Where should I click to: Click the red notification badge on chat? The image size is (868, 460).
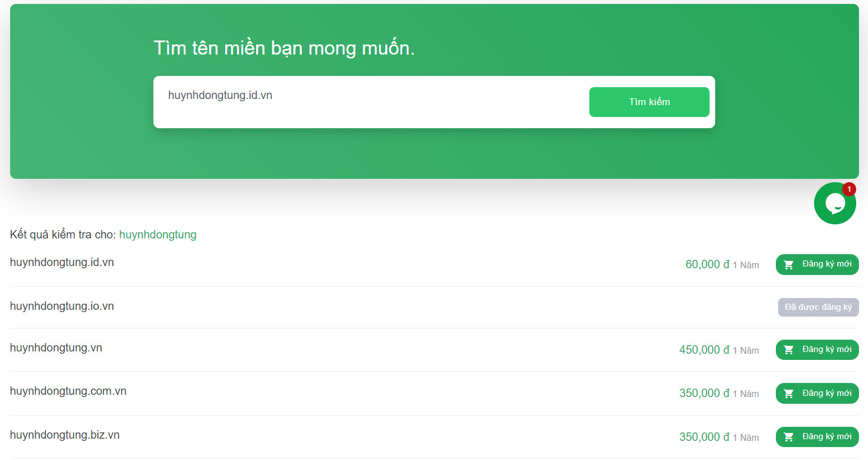[x=849, y=190]
